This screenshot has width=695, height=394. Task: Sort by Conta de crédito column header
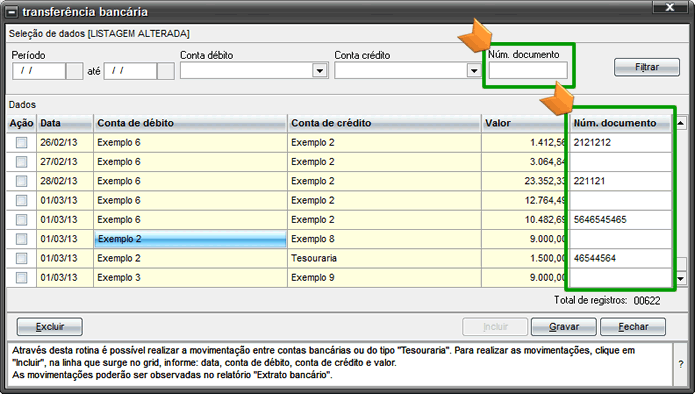click(384, 123)
